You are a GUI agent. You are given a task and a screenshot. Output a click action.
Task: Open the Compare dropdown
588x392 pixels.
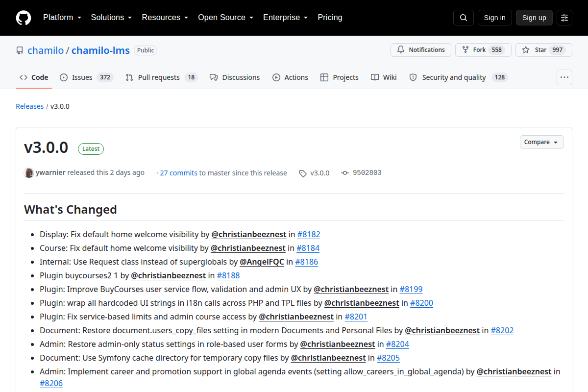pos(542,142)
